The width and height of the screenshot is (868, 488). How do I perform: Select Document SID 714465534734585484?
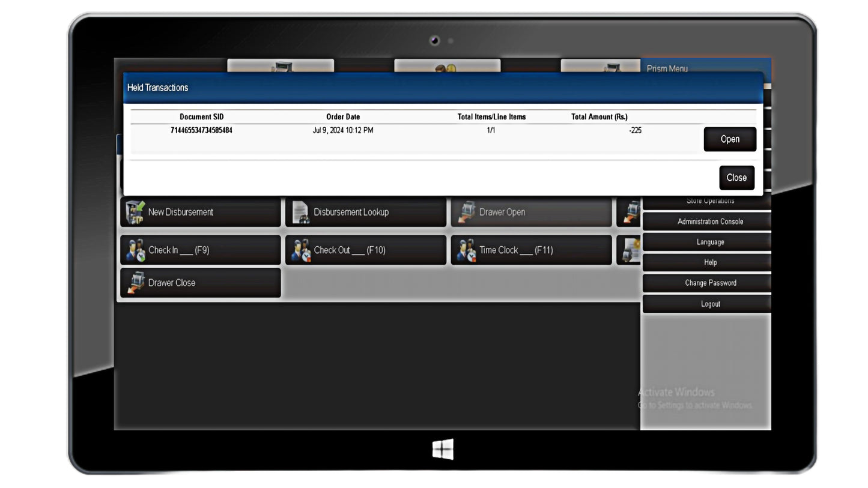(x=201, y=130)
